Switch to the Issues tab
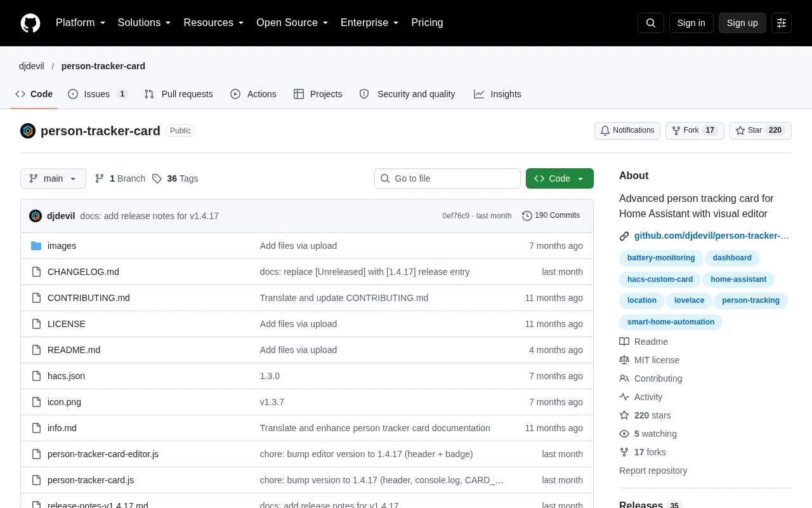This screenshot has width=812, height=508. pos(98,94)
